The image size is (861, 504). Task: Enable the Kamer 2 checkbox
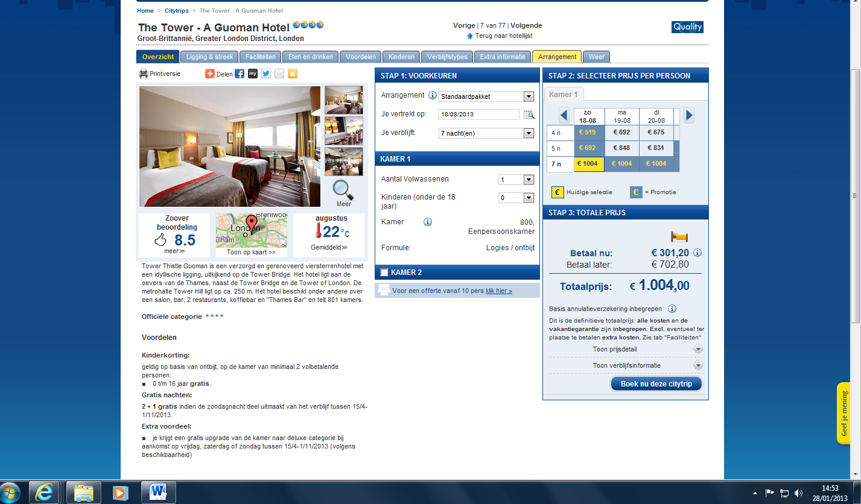[x=384, y=272]
